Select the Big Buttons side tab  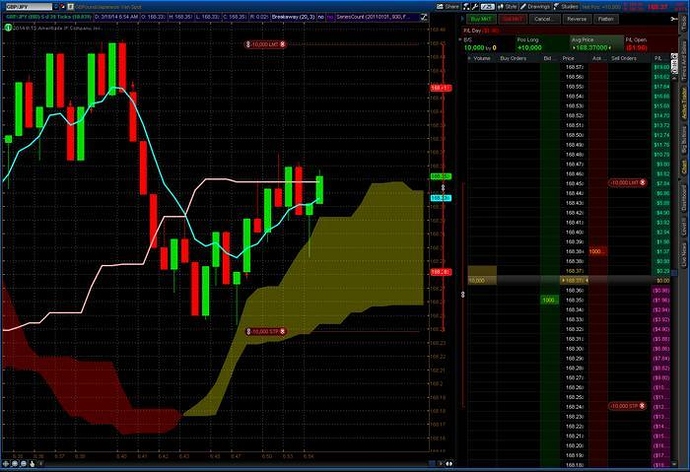coord(684,140)
